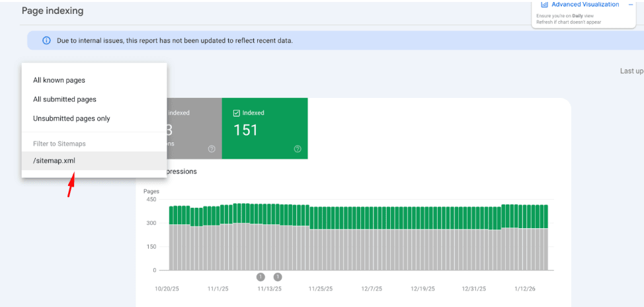Click second annotation marker near 11/13/25
The width and height of the screenshot is (644, 307).
(x=278, y=277)
